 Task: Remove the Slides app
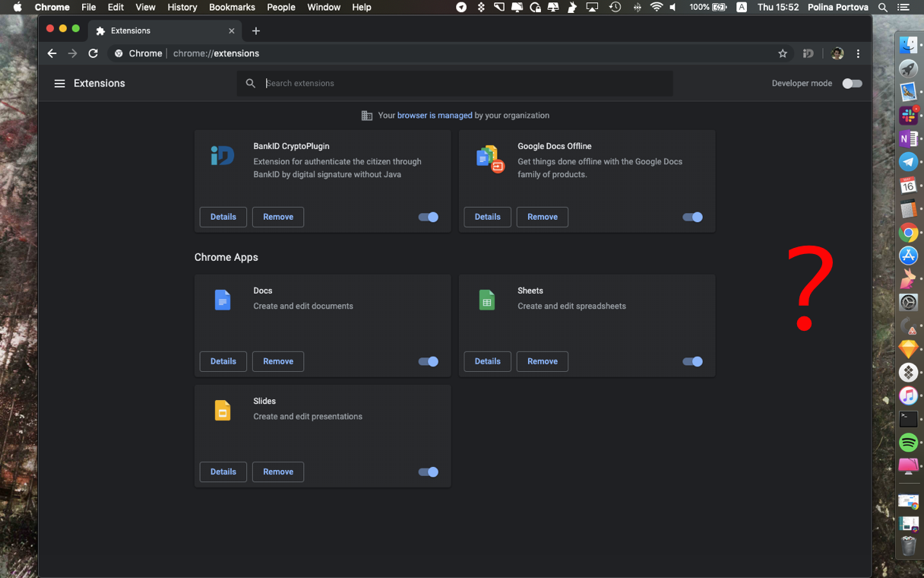[278, 472]
